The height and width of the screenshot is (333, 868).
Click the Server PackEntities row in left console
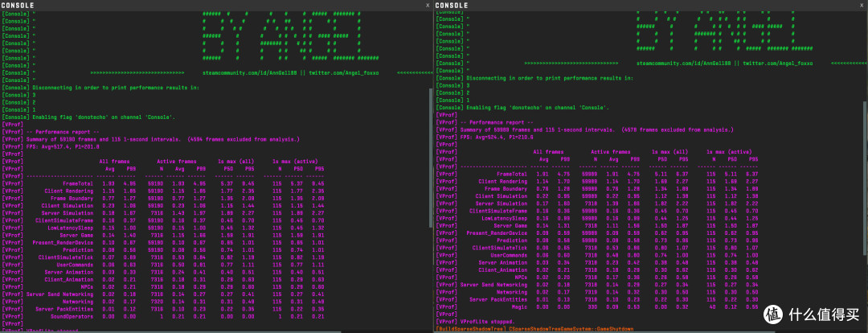tap(163, 309)
